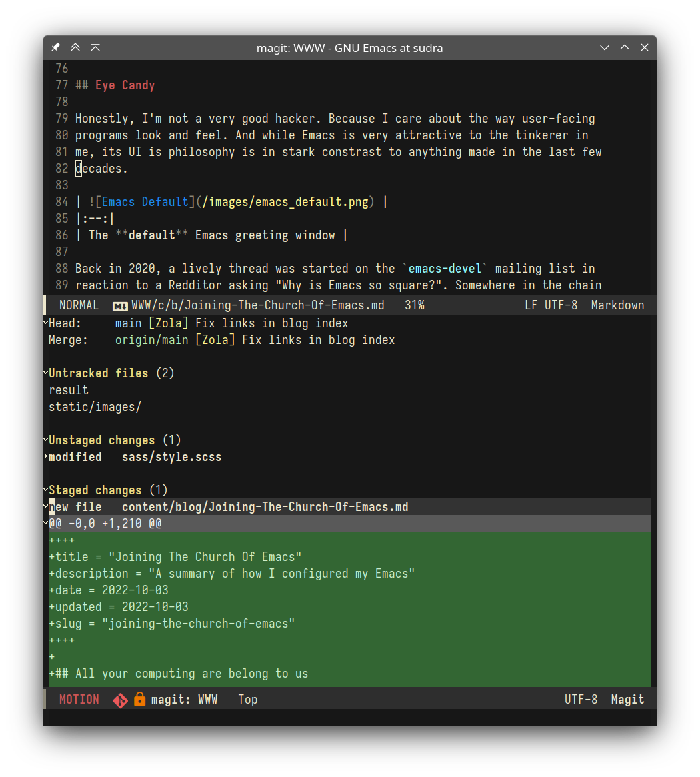Collapse the Head section chevron
The image size is (700, 777).
tap(45, 323)
